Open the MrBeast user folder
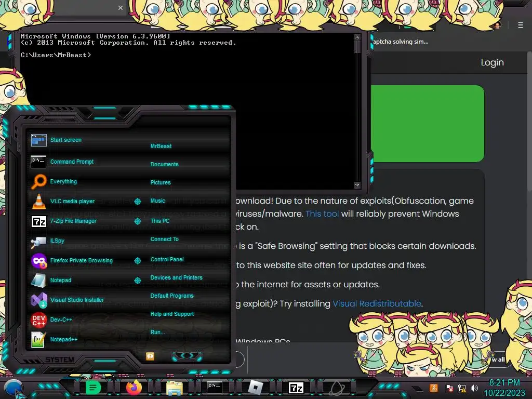This screenshot has height=399, width=532. (x=161, y=146)
